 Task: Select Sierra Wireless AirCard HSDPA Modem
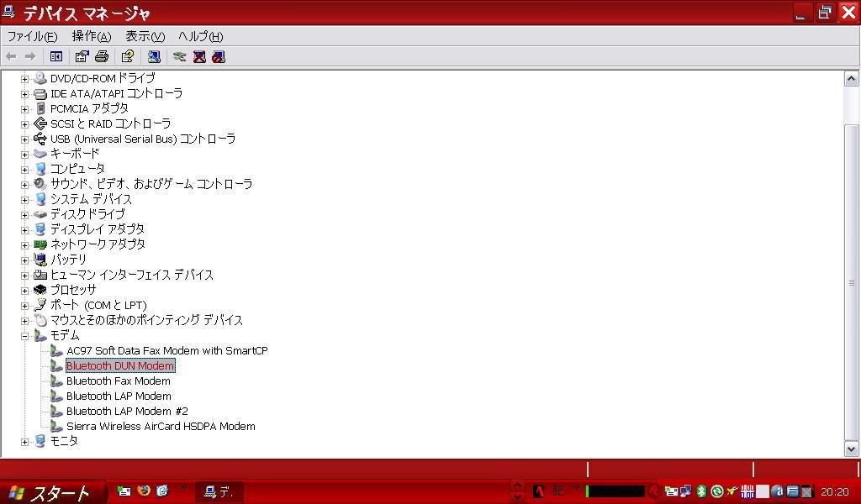160,427
